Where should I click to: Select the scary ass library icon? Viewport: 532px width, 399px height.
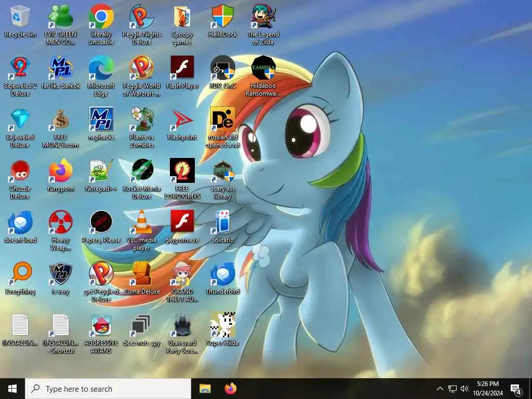point(222,170)
